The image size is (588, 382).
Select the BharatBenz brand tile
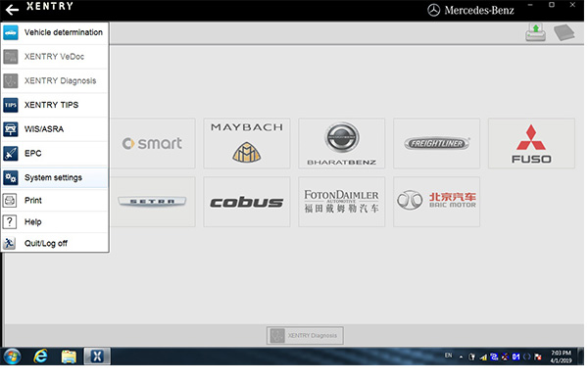(x=342, y=143)
